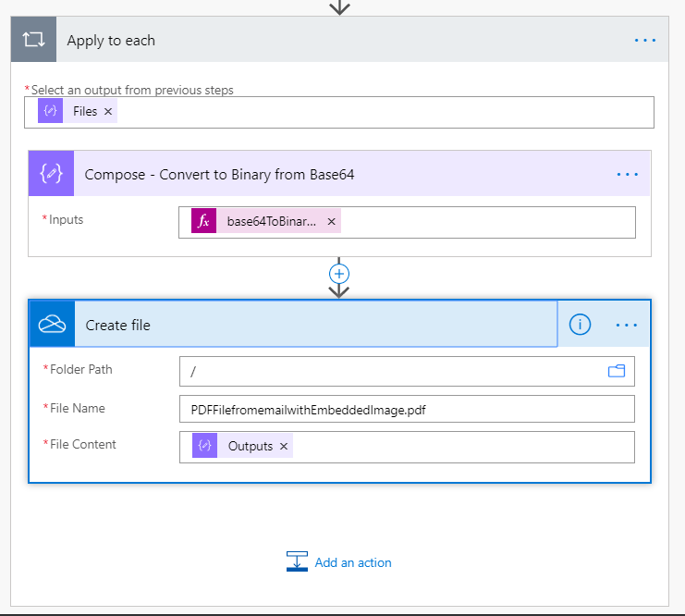Click the Compose action curly braces icon
This screenshot has height=616, width=685.
pos(51,174)
